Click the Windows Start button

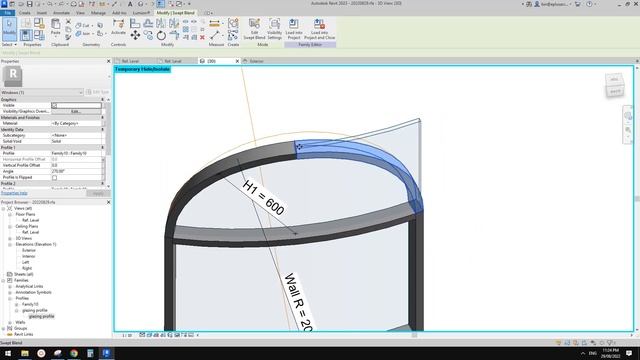pyautogui.click(x=8, y=353)
